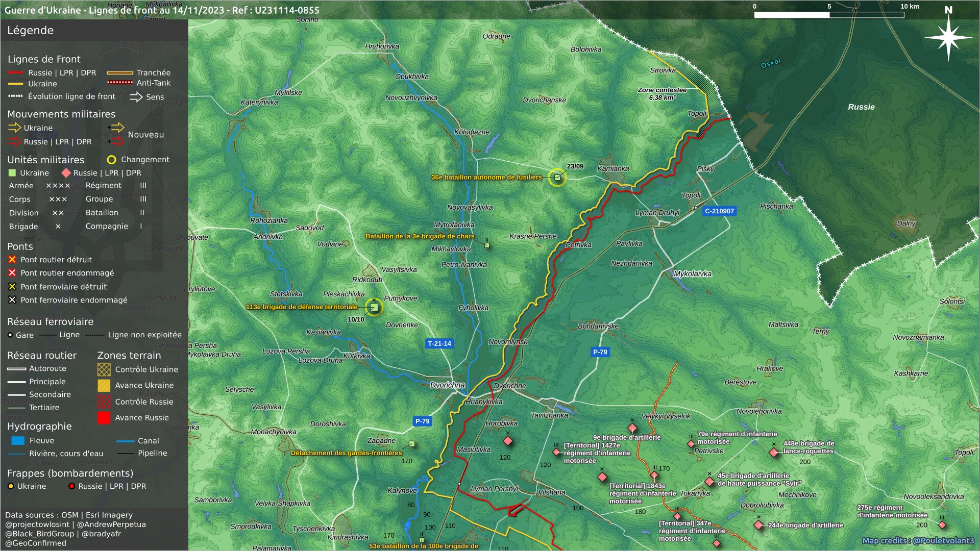The width and height of the screenshot is (980, 551).
Task: Click the Mouvements militaires legend heading
Action: click(61, 114)
